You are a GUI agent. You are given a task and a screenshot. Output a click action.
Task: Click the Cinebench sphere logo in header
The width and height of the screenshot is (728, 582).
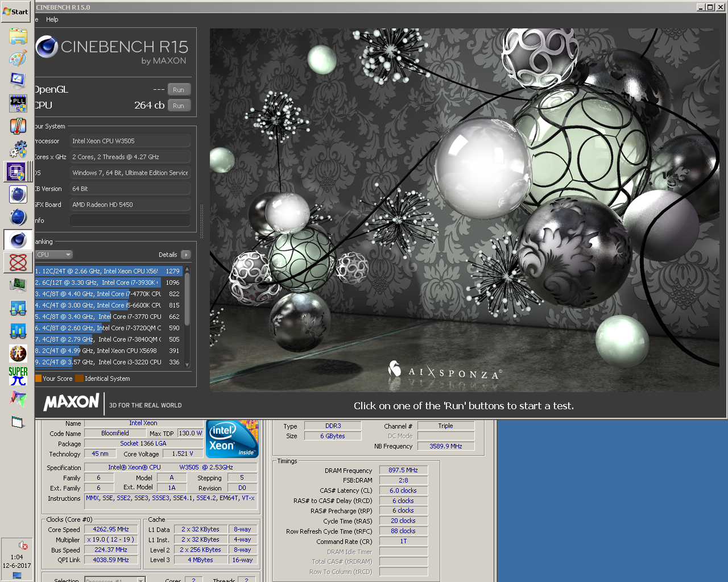coord(47,47)
